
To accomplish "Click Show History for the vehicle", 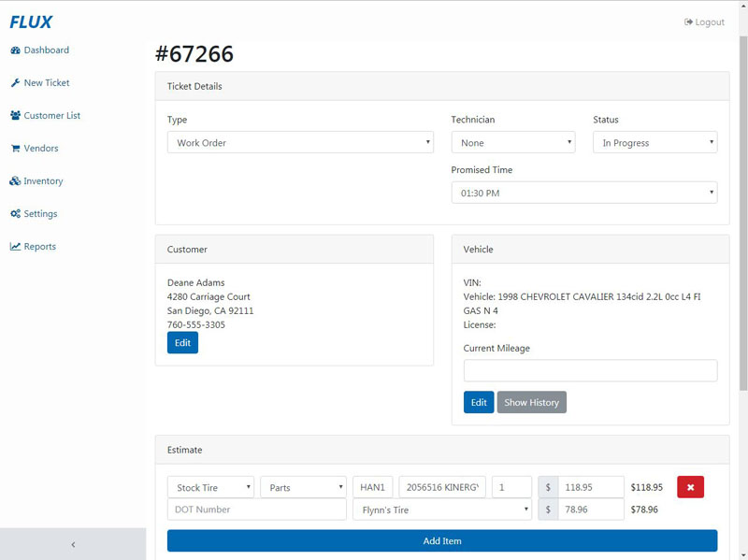I will point(531,402).
